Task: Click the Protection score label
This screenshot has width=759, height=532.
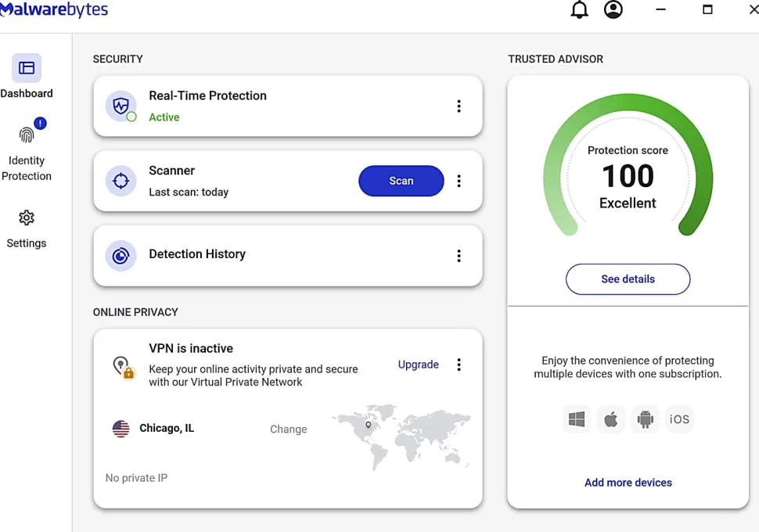Action: pos(628,150)
